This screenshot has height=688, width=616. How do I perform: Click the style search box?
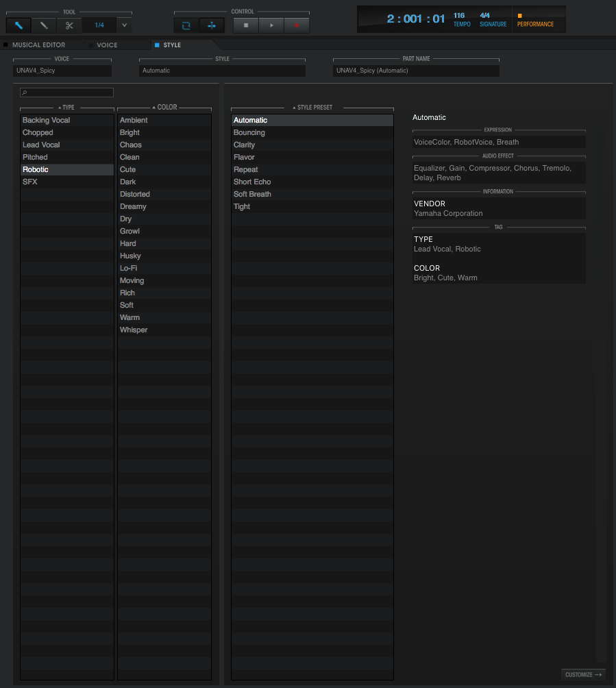[66, 93]
